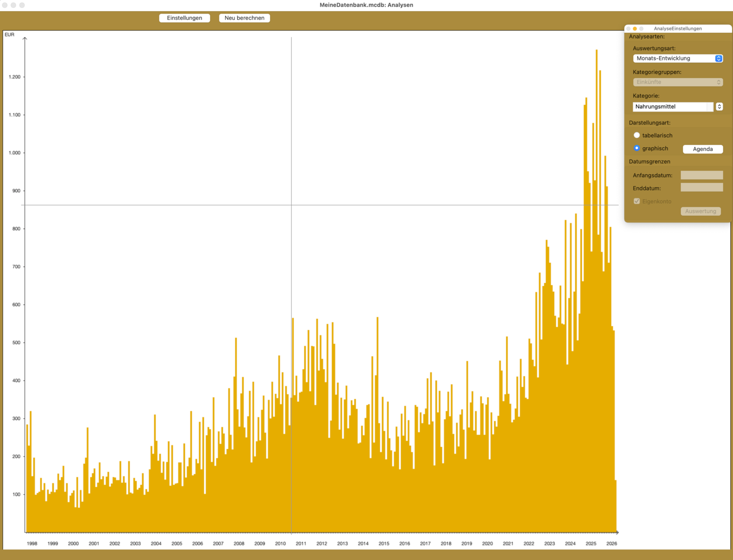Click the Agenda button

point(703,149)
